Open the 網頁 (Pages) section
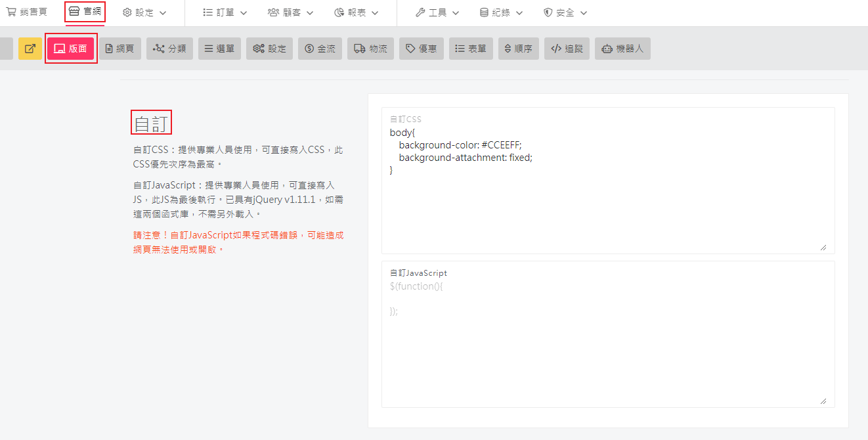 click(x=119, y=48)
